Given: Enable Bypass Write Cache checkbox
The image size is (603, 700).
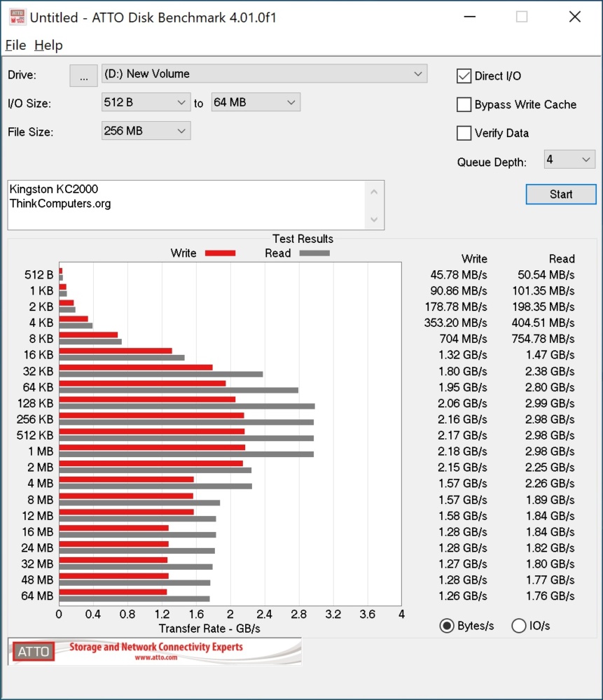Looking at the screenshot, I should click(x=464, y=104).
